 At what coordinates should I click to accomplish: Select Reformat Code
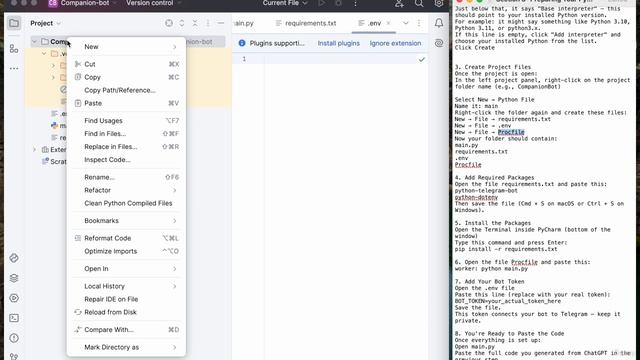(126, 238)
